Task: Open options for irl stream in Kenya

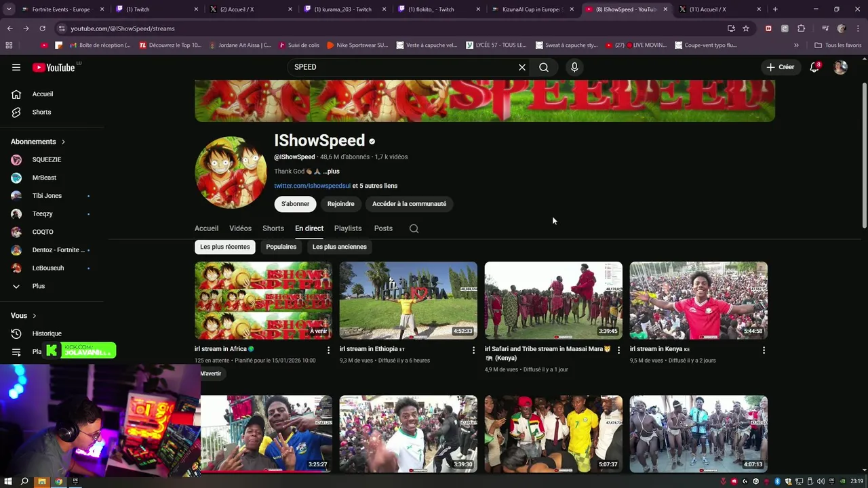Action: point(764,350)
